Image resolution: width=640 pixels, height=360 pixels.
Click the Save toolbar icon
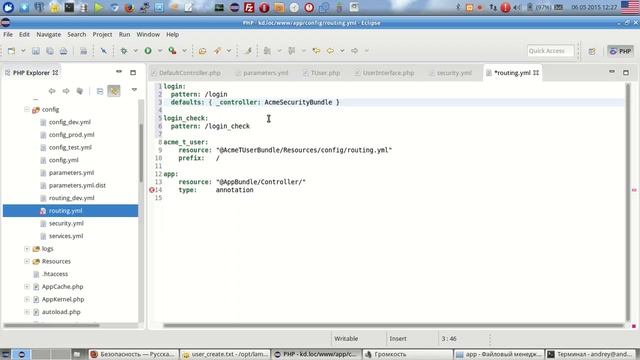coord(36,51)
